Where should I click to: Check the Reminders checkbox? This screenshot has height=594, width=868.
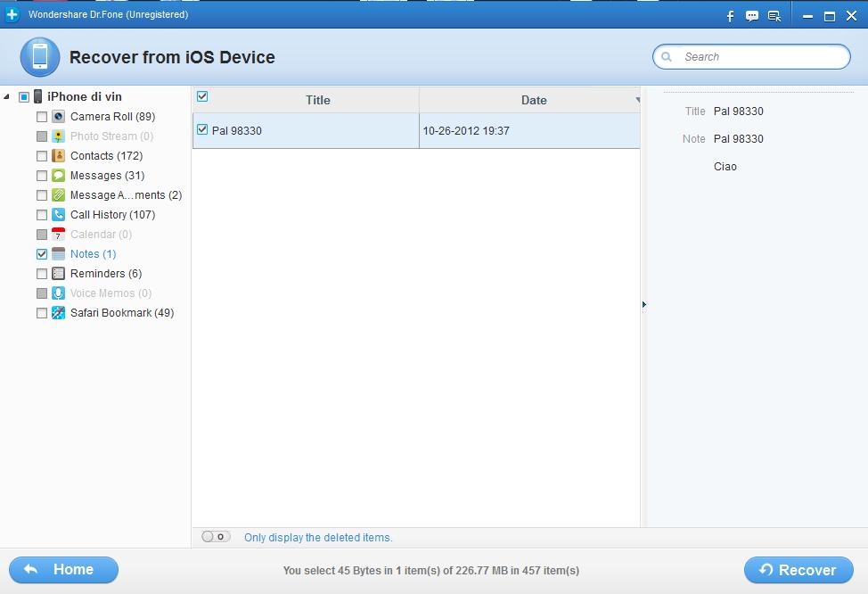42,274
